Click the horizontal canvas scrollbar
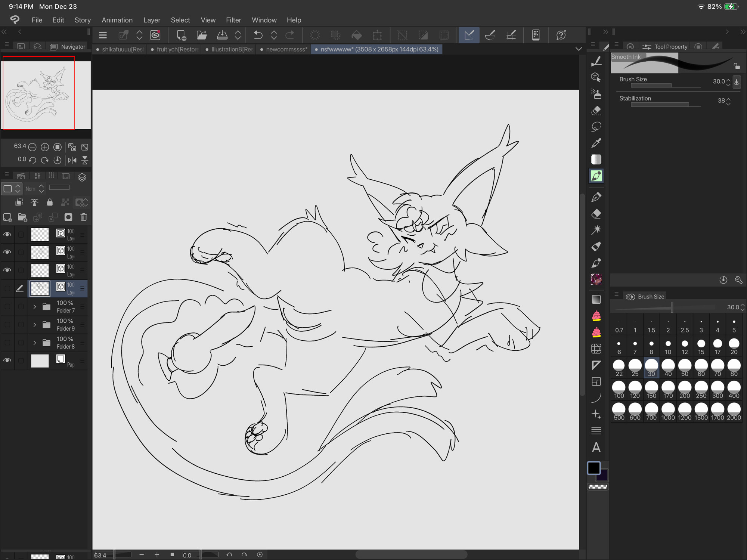This screenshot has width=747, height=560. point(411,554)
